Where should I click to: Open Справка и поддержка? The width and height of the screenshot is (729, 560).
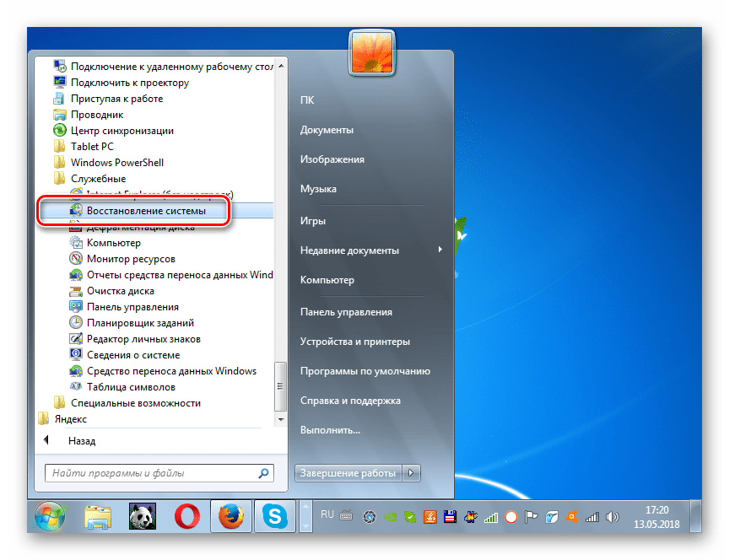[x=350, y=400]
